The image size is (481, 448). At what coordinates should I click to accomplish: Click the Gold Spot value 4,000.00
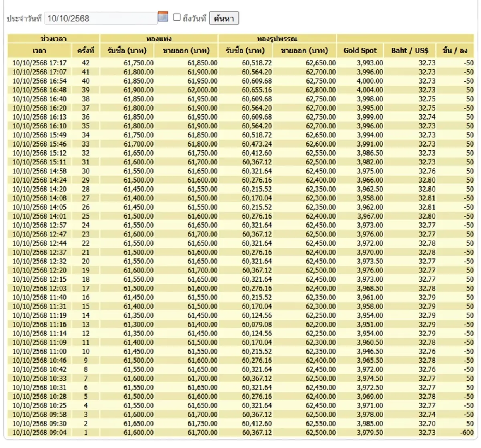point(370,81)
